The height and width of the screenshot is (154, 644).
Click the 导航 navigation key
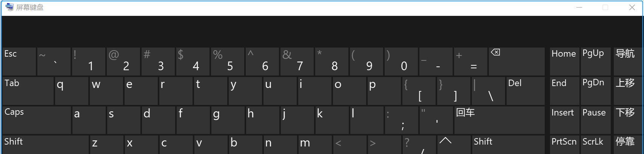627,61
